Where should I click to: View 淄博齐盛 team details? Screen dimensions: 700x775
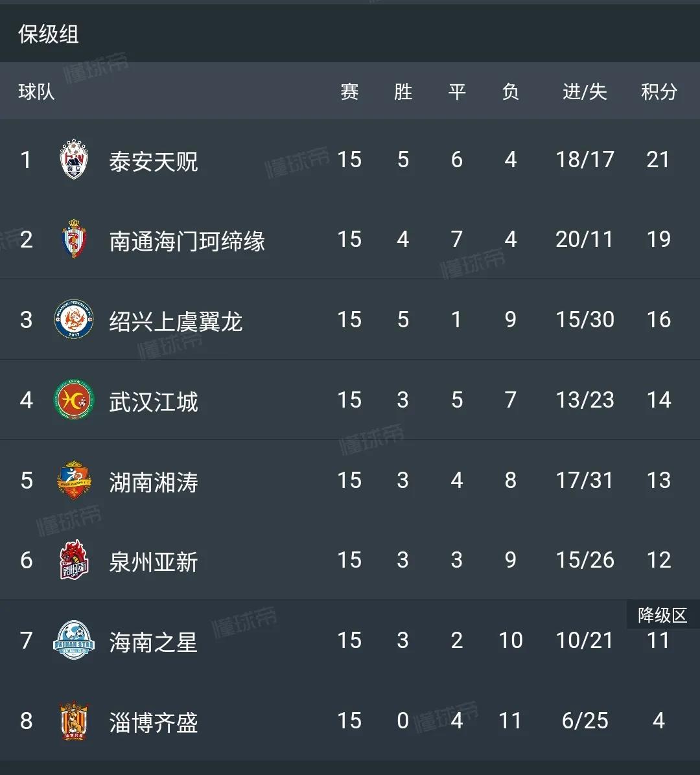coord(153,723)
